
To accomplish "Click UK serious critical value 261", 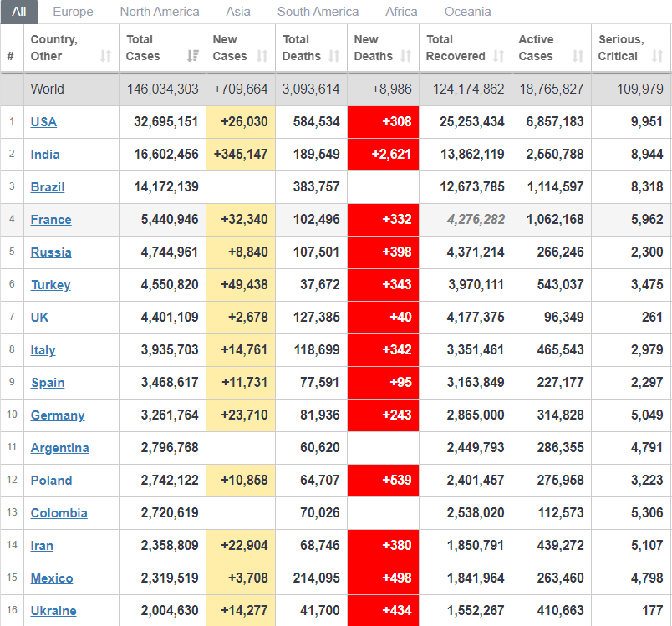I will pyautogui.click(x=652, y=317).
